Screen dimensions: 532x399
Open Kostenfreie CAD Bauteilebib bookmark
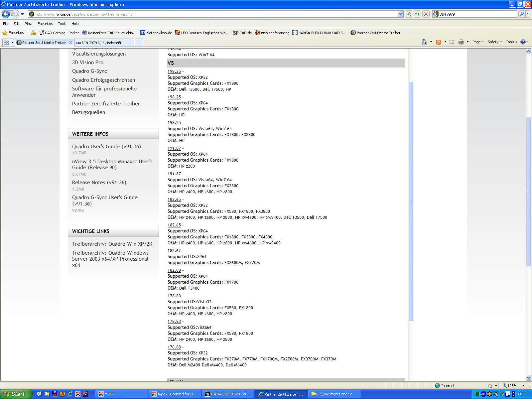pyautogui.click(x=109, y=33)
